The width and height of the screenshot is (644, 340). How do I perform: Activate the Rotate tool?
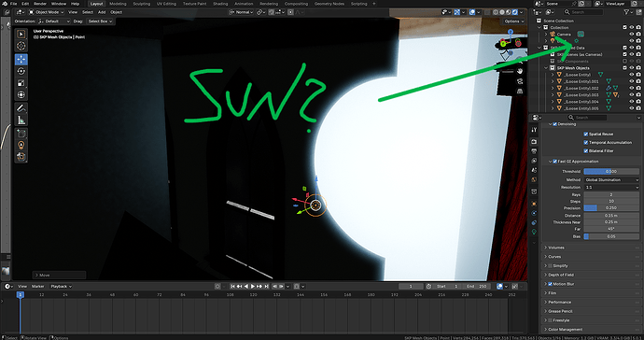21,71
